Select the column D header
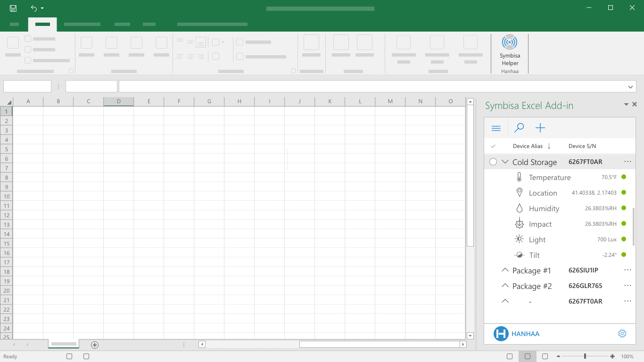The height and width of the screenshot is (362, 644). tap(119, 101)
